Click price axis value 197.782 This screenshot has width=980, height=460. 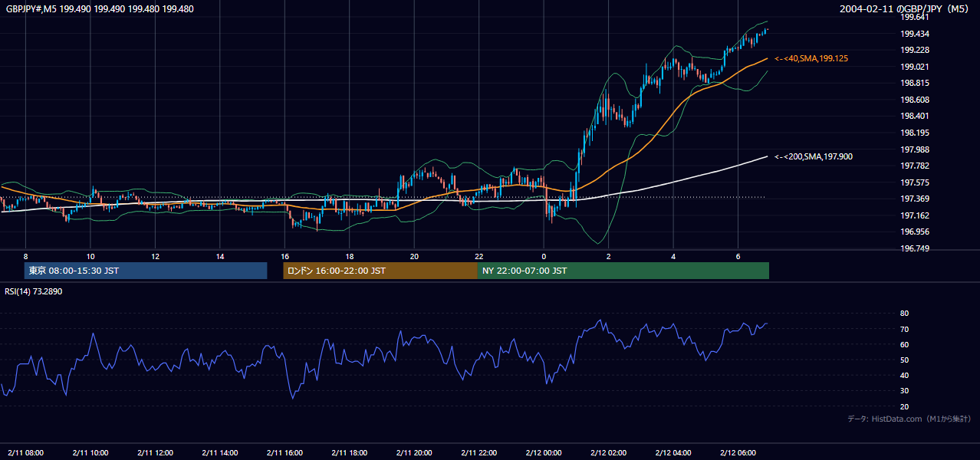pyautogui.click(x=914, y=166)
